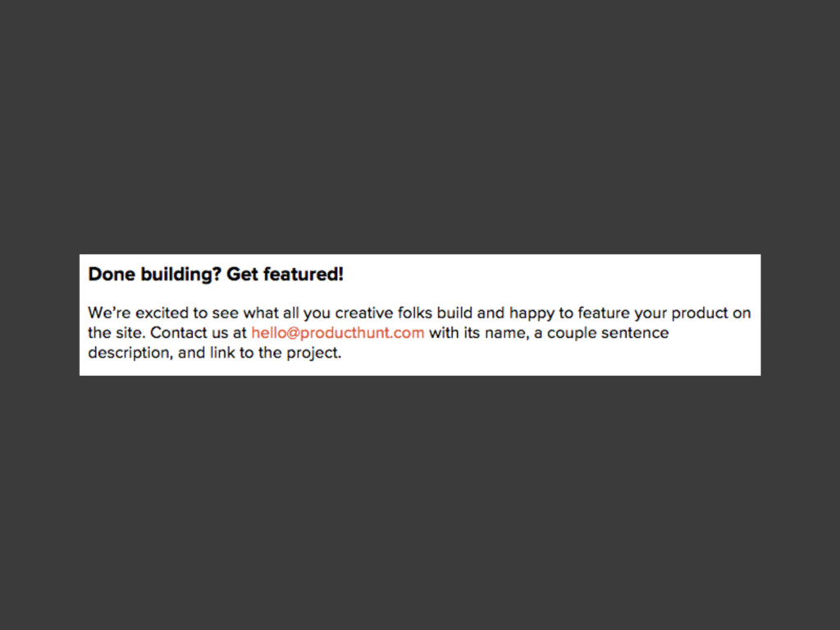Open the hello@producthunt.com email link

pos(337,333)
